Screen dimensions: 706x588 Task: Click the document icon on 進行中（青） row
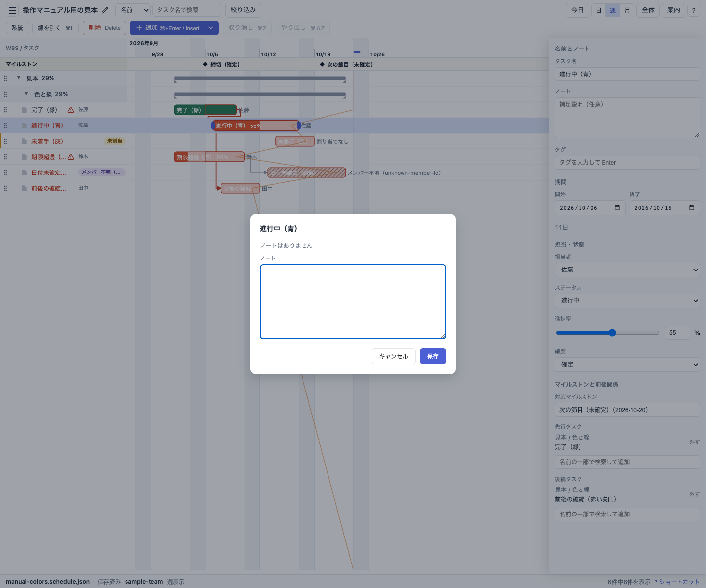tap(25, 125)
